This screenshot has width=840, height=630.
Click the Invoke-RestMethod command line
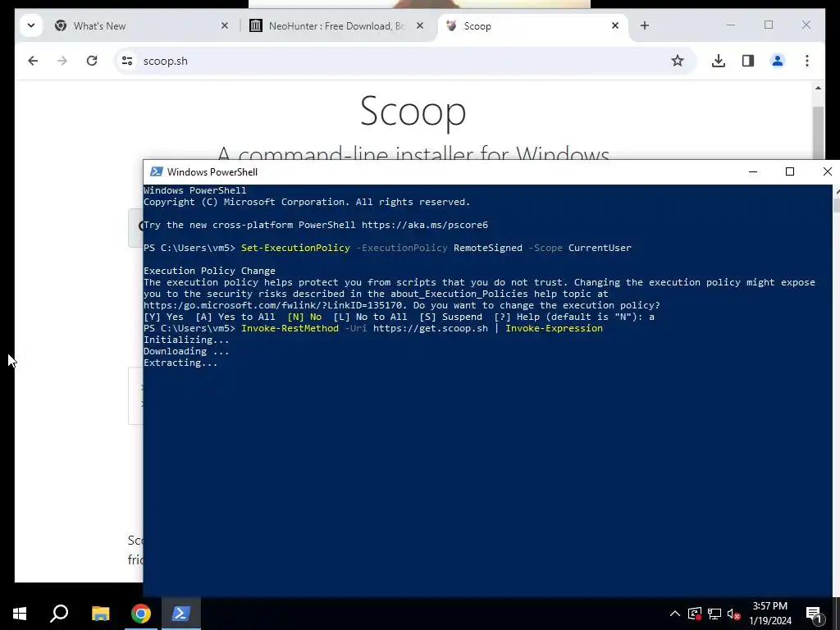(373, 328)
